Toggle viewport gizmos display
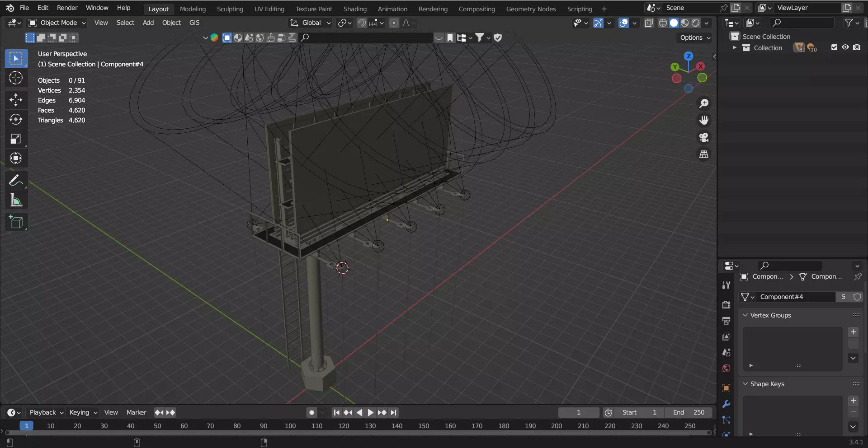This screenshot has height=448, width=868. click(598, 23)
